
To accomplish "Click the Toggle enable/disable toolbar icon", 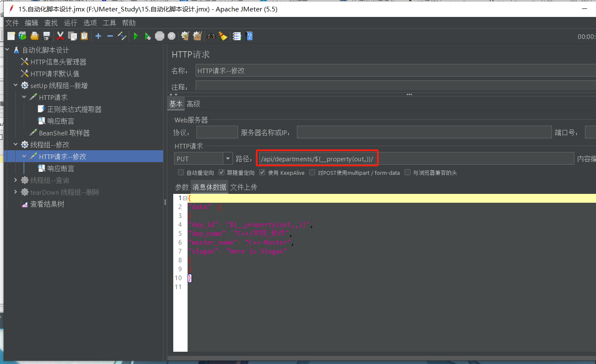I will (122, 36).
